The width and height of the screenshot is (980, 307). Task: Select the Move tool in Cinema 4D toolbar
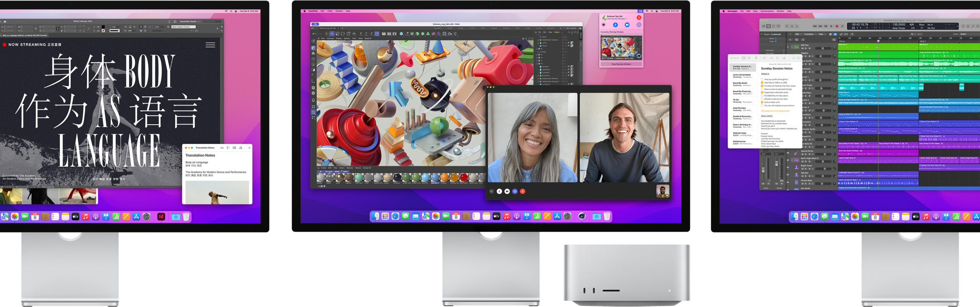coord(332,34)
